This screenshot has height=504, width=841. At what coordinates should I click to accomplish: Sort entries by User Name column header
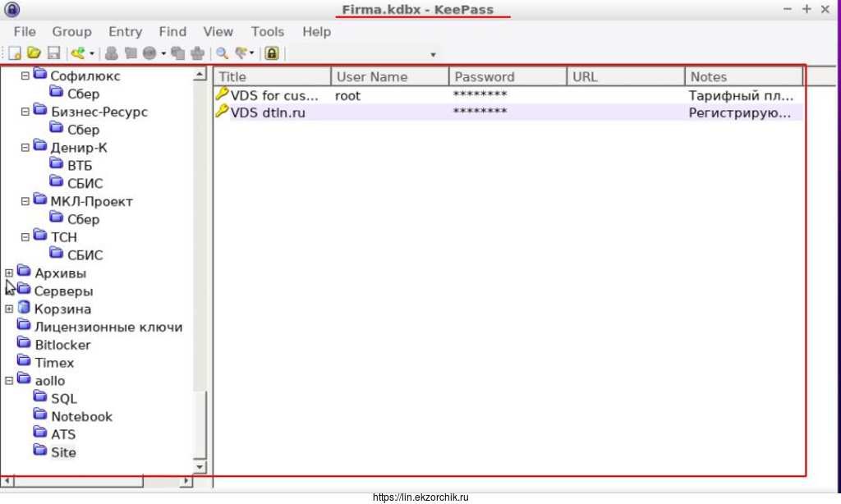click(x=390, y=76)
